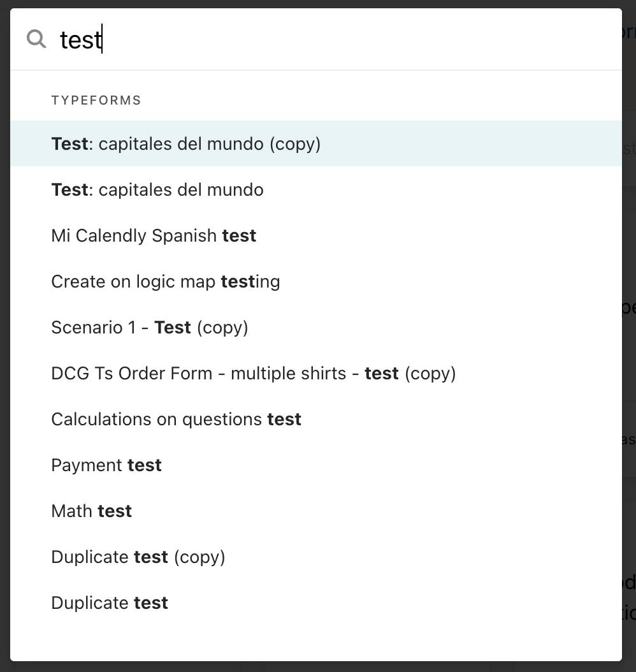
Task: Open 'Mi Calendly Spanish test' typeform
Action: [x=316, y=235]
